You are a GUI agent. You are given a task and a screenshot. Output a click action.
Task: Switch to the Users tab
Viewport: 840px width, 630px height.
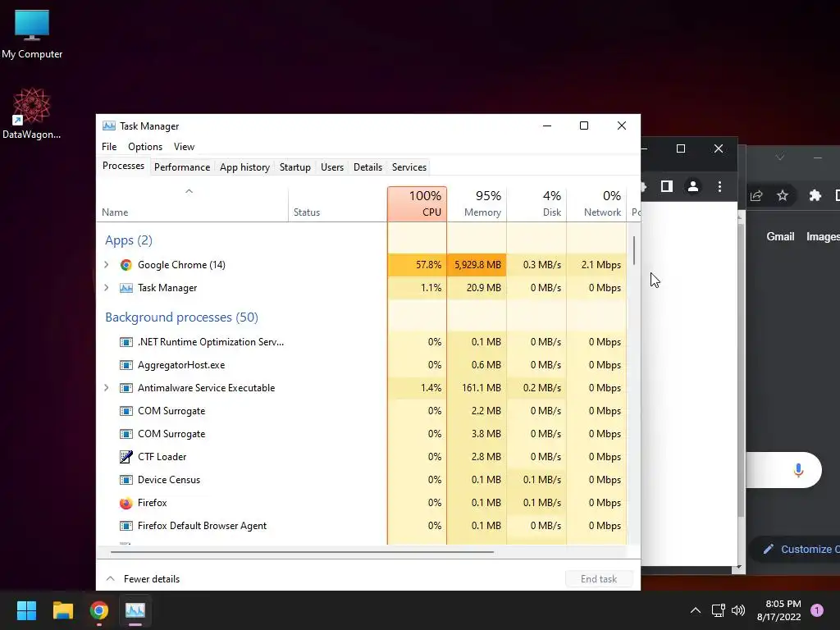pyautogui.click(x=332, y=167)
